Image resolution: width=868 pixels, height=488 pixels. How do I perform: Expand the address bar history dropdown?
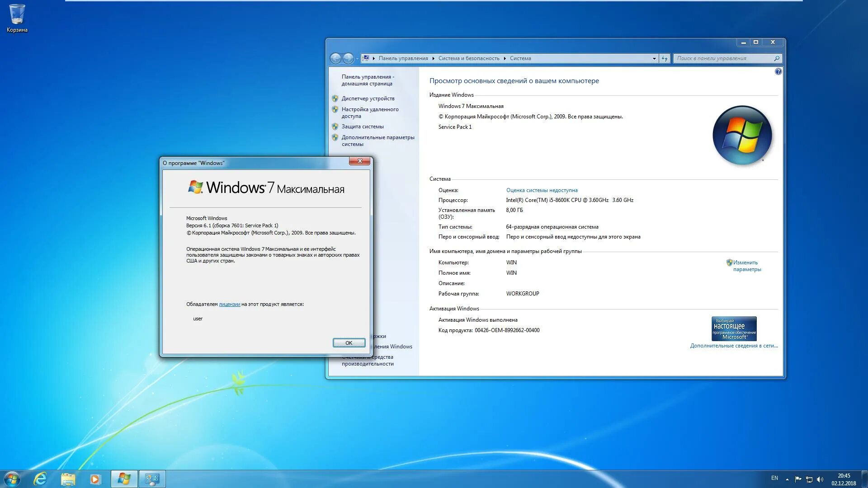click(654, 58)
